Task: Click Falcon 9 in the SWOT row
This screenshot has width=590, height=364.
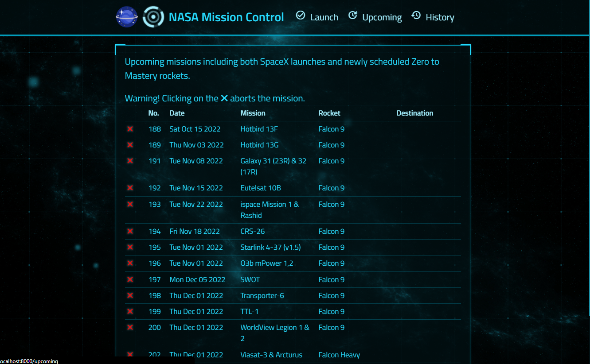Action: 332,279
